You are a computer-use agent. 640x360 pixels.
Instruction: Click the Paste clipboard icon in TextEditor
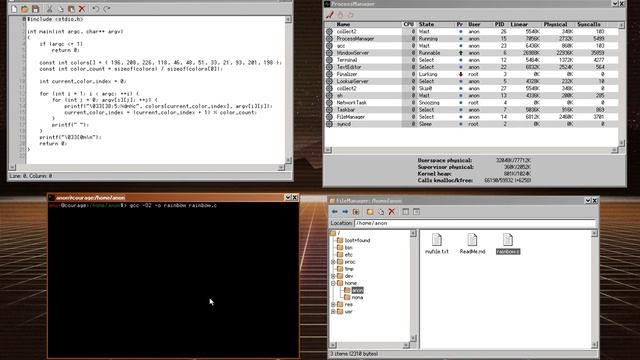[71, 9]
